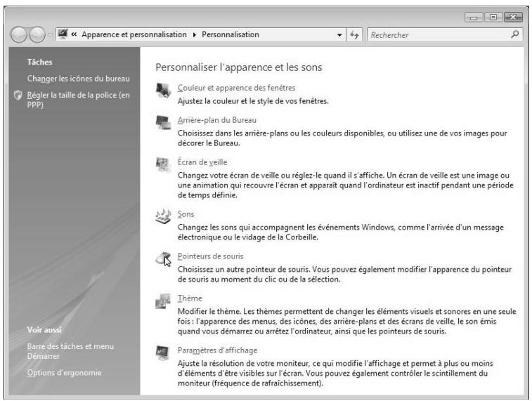
Task: Open Pointeurs de souris link
Action: click(210, 256)
